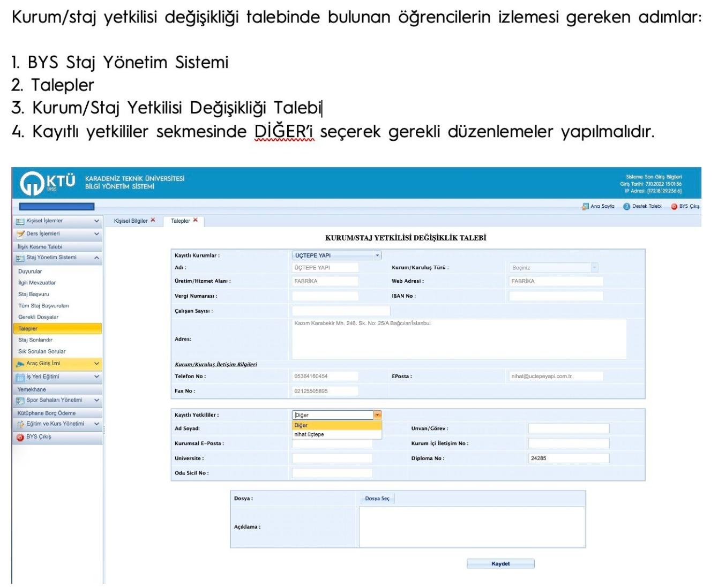Click the Universite field
Viewport: 718px width, 588px height.
(332, 458)
